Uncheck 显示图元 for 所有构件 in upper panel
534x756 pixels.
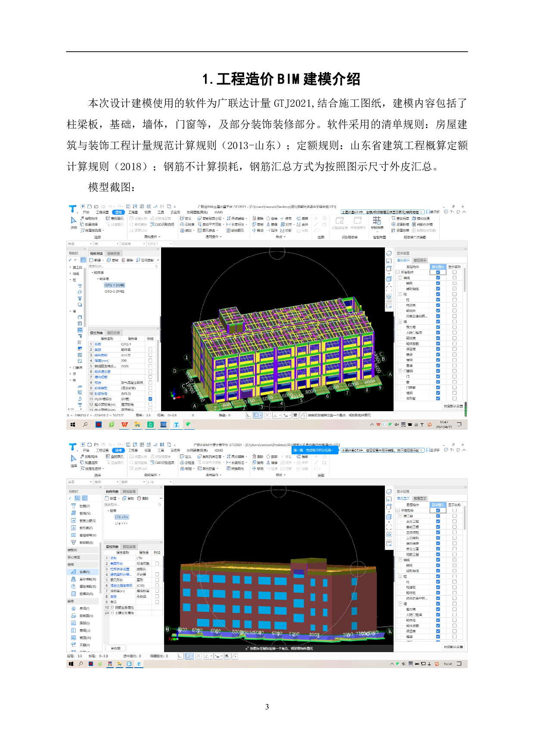coord(438,272)
